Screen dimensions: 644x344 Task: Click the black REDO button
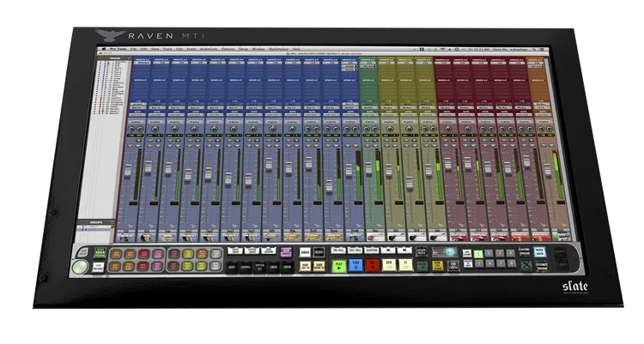point(319,252)
